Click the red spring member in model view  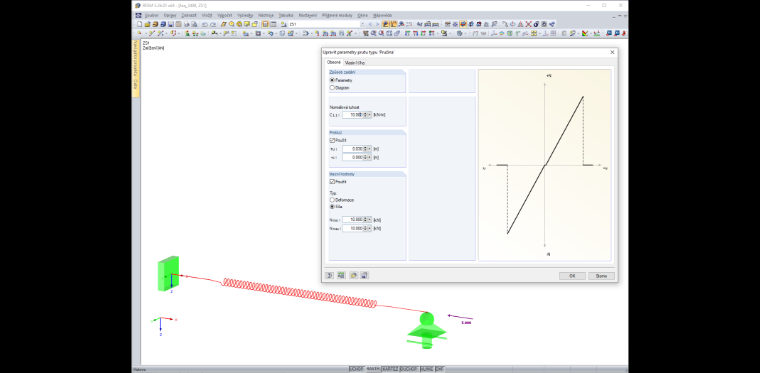pyautogui.click(x=299, y=293)
